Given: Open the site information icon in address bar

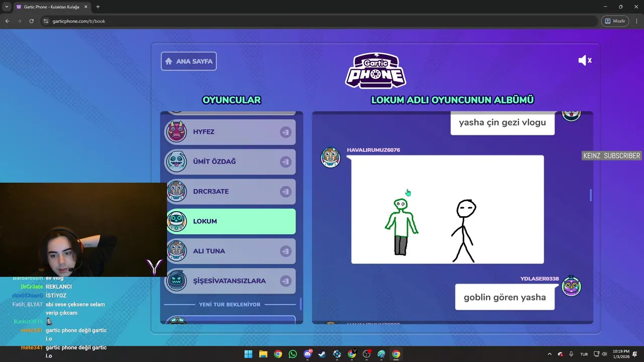Looking at the screenshot, I should coord(46,21).
